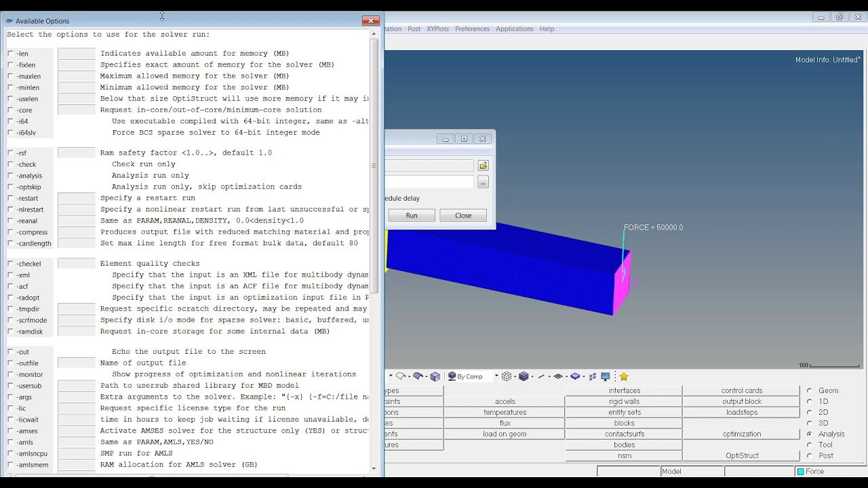Select the Tool page radio button
Image resolution: width=868 pixels, height=488 pixels.
[x=809, y=445]
